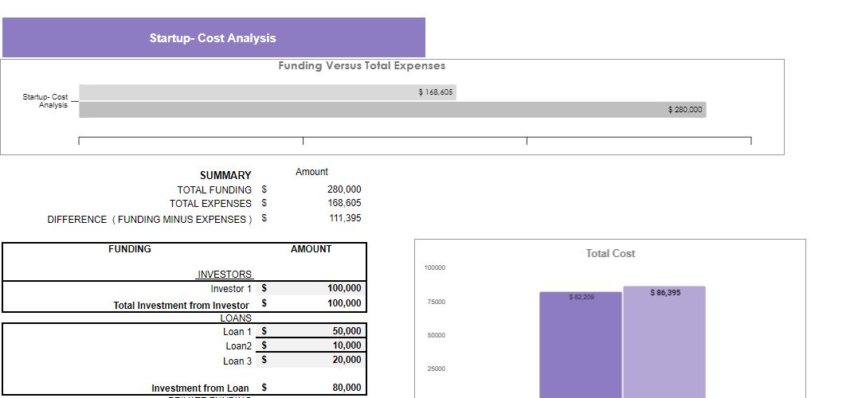Select the light purple $ 86,395 bar

tap(665, 342)
